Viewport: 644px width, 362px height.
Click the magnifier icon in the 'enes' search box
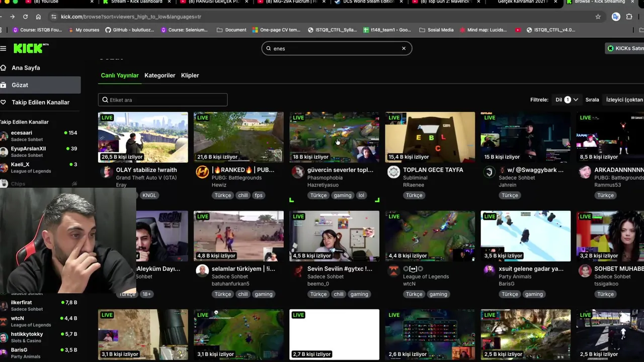coord(269,49)
